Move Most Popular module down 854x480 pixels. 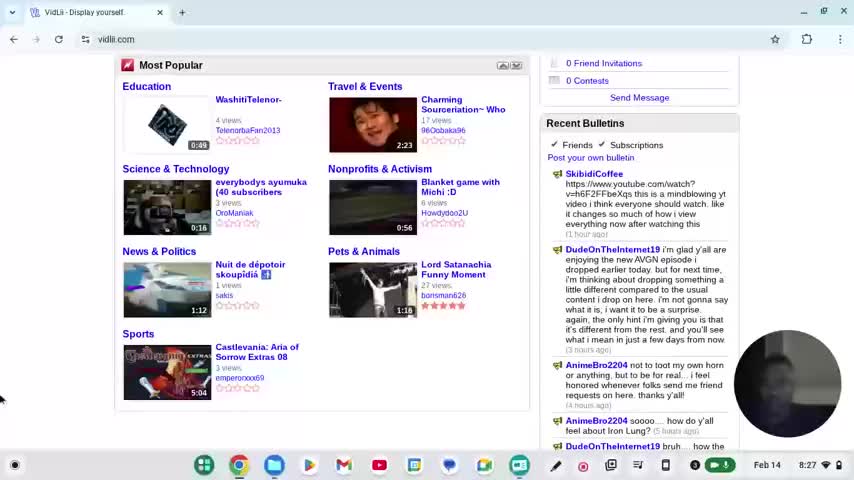[x=516, y=65]
